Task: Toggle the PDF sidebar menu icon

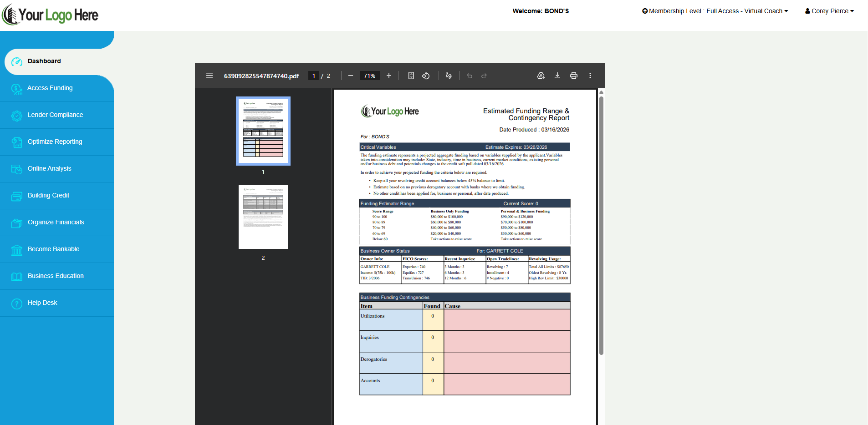Action: click(209, 76)
